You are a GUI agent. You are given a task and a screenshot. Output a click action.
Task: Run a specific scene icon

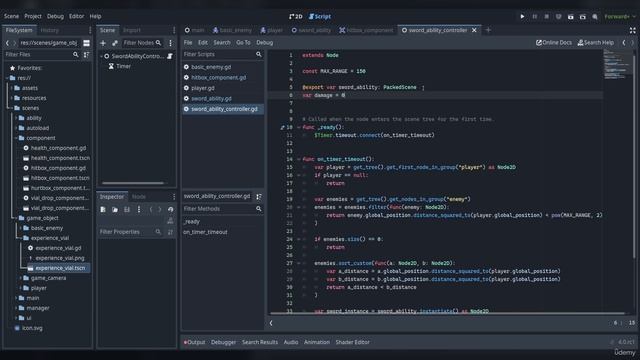583,17
